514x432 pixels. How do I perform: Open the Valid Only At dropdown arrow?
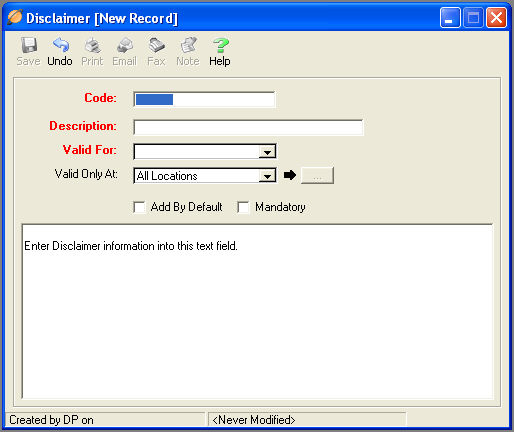click(267, 176)
